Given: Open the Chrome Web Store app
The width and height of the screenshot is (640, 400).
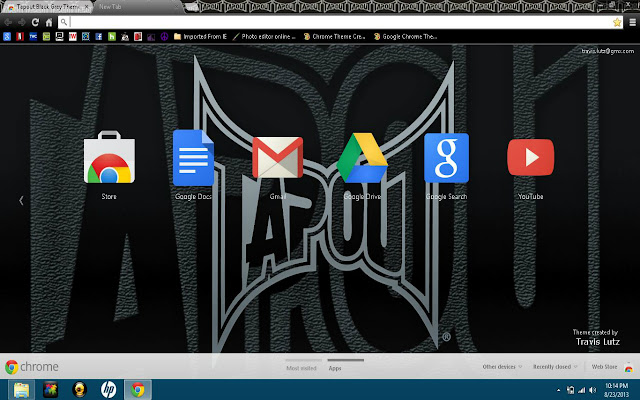Looking at the screenshot, I should (109, 157).
